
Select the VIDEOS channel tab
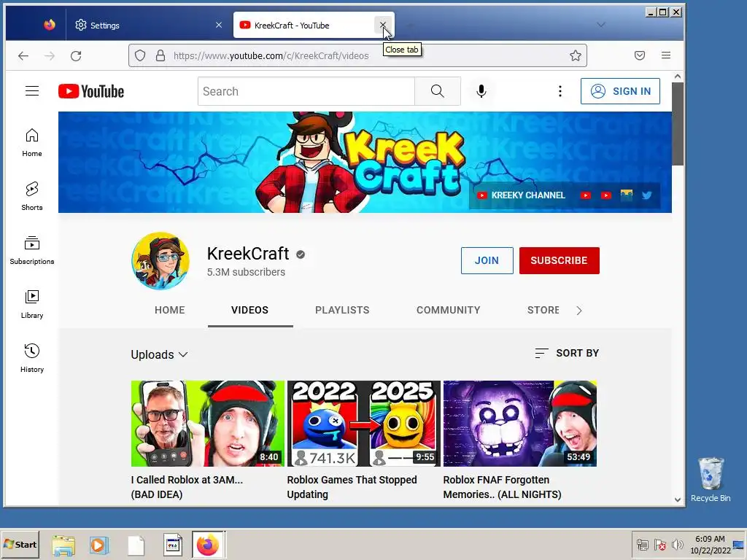pos(250,310)
